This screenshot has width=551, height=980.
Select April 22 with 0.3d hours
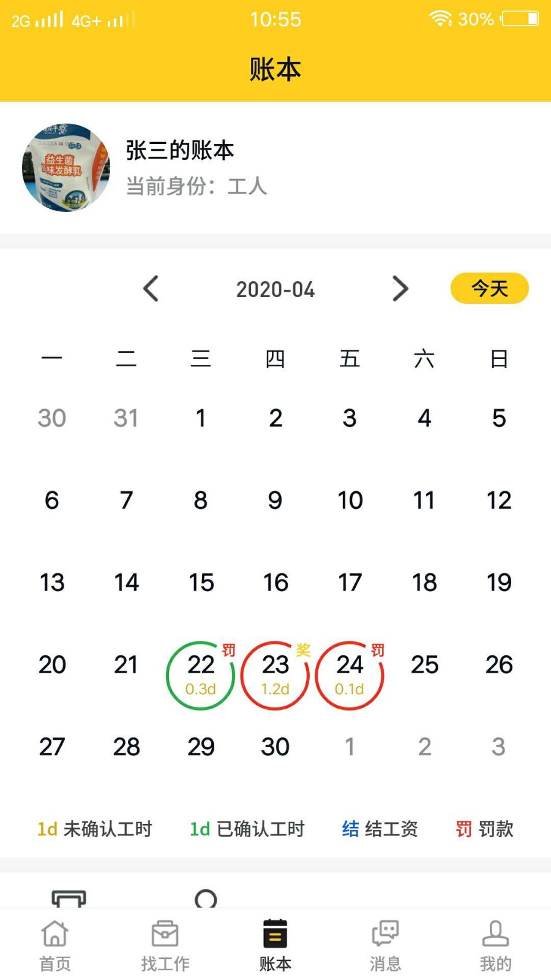[200, 676]
